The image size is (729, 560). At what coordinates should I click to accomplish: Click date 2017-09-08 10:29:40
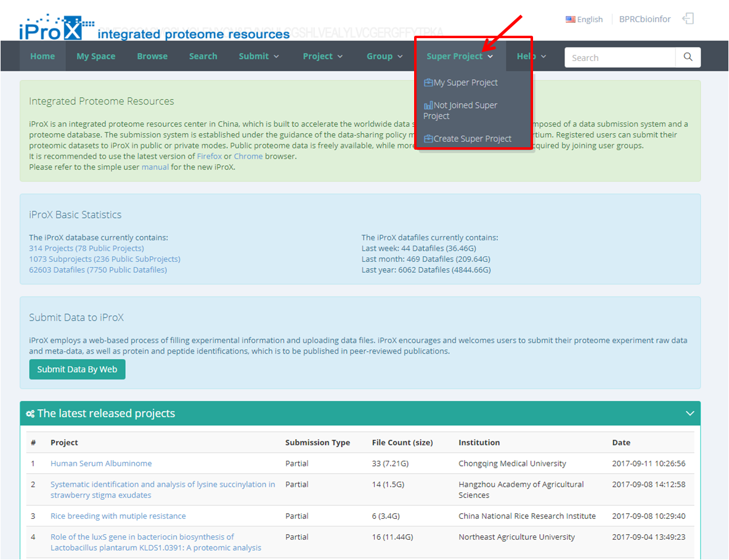click(x=648, y=516)
